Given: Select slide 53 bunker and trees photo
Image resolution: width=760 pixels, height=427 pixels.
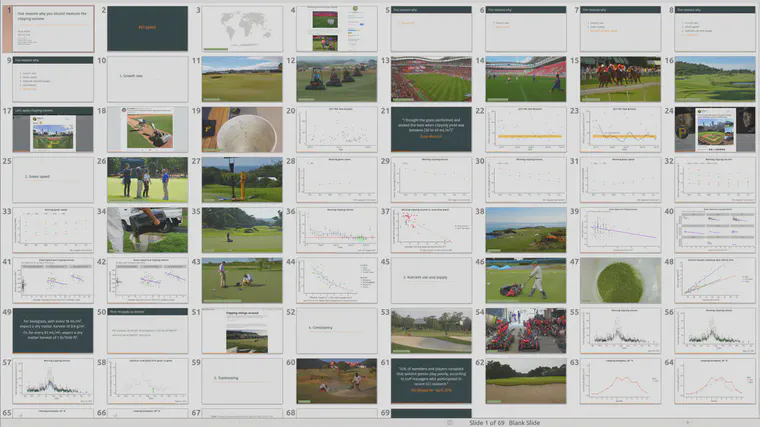Looking at the screenshot, I should coord(431,331).
